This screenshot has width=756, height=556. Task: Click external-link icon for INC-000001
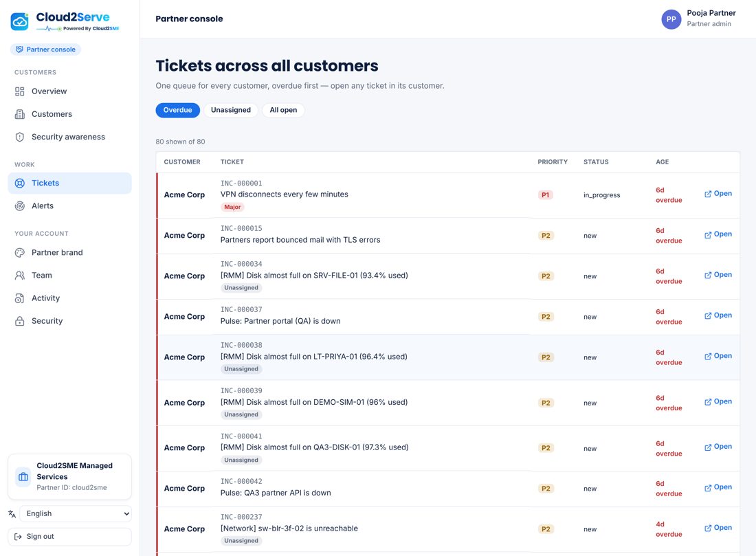tap(708, 194)
